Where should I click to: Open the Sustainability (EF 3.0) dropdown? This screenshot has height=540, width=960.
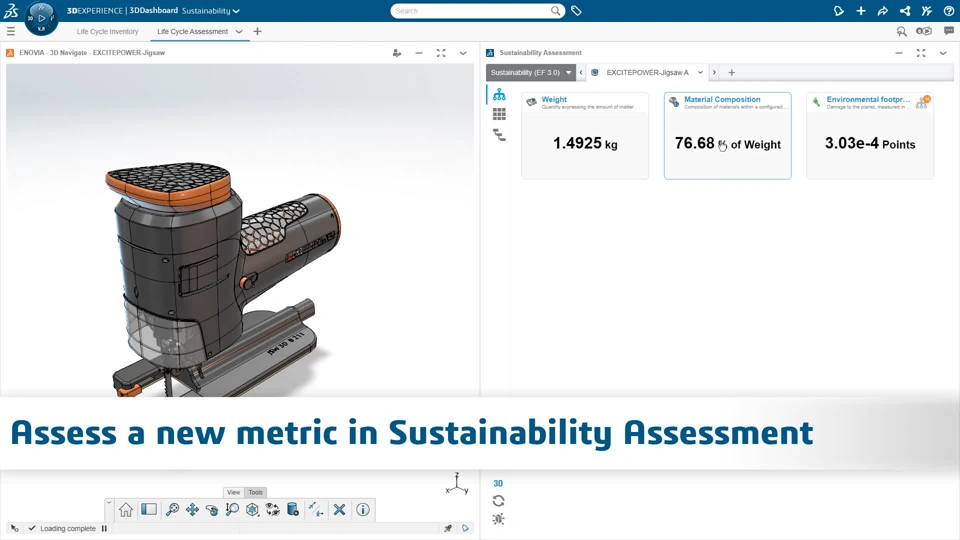tap(531, 72)
